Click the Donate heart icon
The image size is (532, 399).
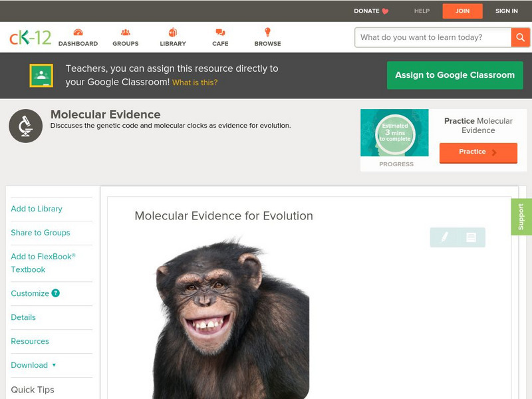point(385,11)
